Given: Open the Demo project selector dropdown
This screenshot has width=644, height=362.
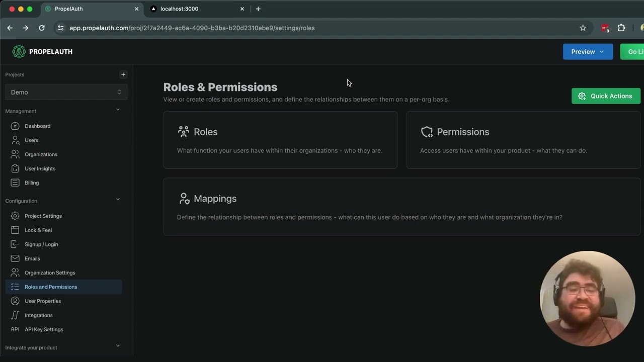Looking at the screenshot, I should [x=66, y=92].
